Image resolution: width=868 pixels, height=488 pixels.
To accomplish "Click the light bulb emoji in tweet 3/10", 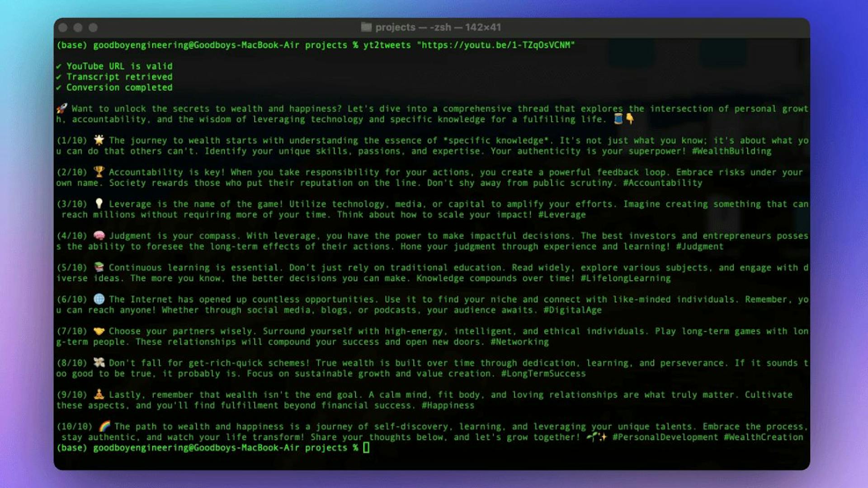I will point(99,204).
